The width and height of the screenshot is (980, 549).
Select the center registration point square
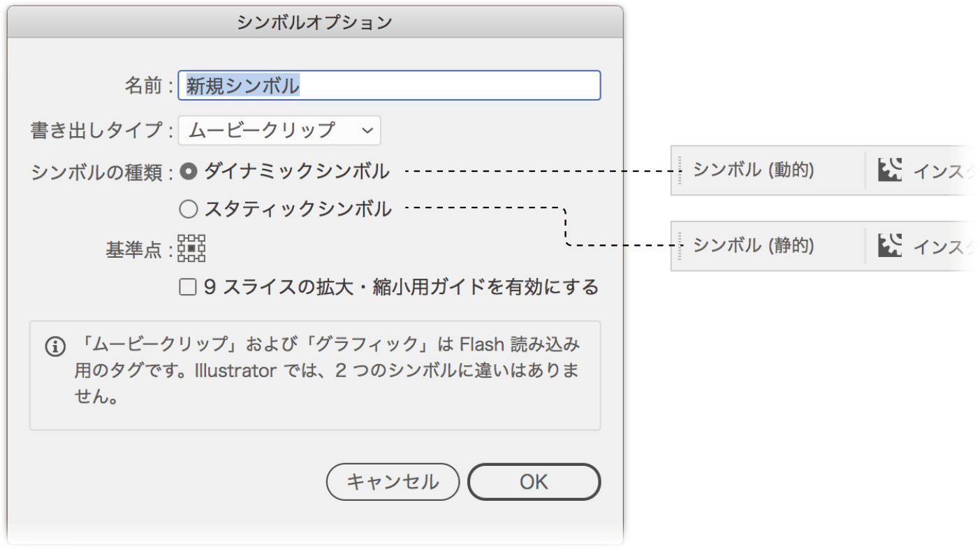191,248
